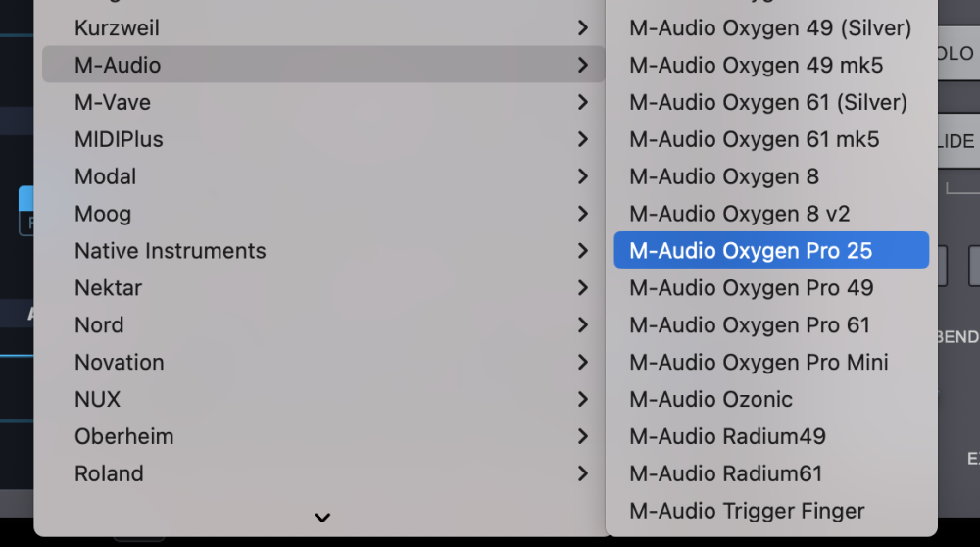Open the Oberheim manufacturer entry
Screen dimensions: 980x547
(x=123, y=436)
